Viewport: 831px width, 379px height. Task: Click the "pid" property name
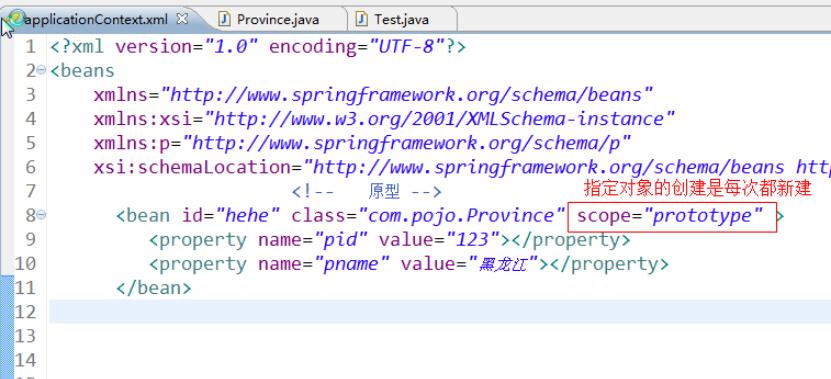pyautogui.click(x=341, y=240)
